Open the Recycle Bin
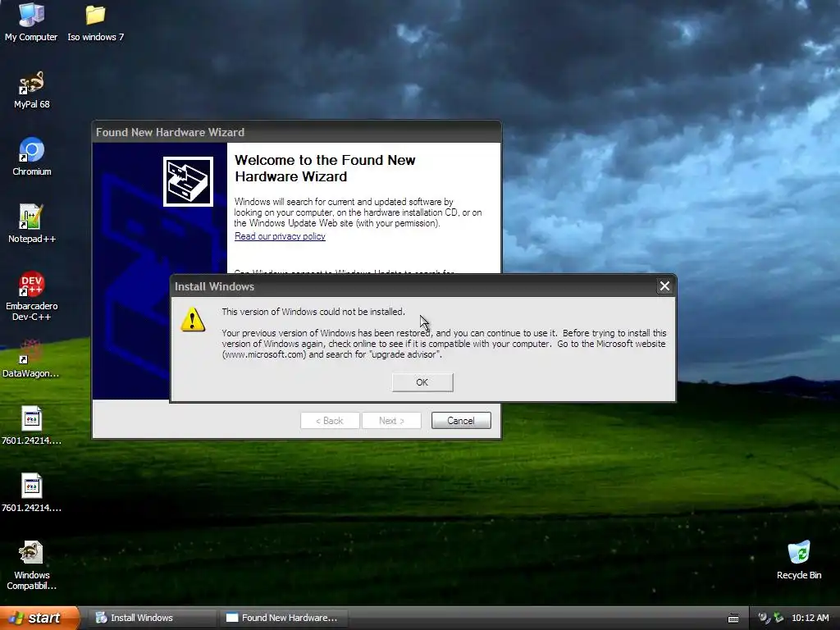Screen dimensions: 840x630 coord(799,559)
